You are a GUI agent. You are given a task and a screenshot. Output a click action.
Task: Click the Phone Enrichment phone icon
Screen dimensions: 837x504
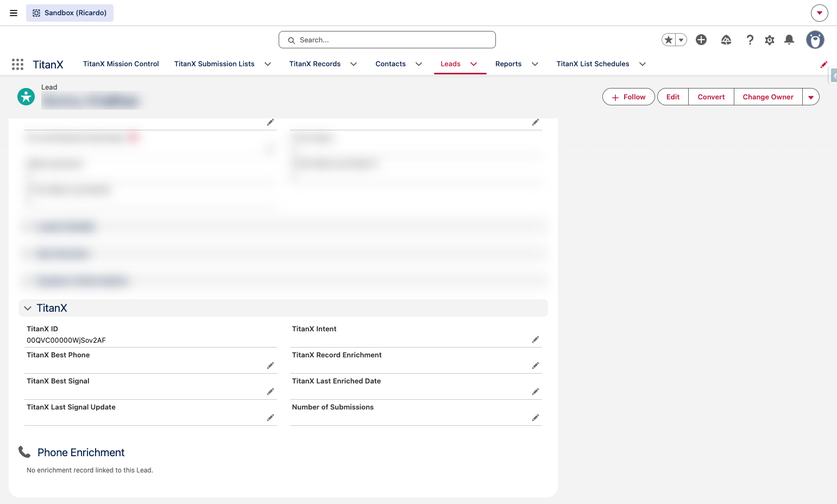coord(24,452)
